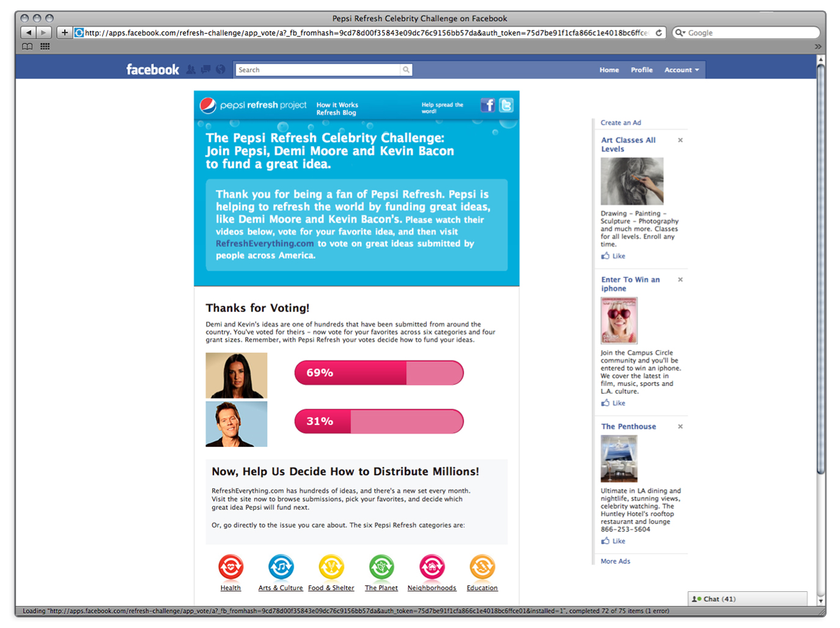Expand the Account dropdown

(x=682, y=70)
